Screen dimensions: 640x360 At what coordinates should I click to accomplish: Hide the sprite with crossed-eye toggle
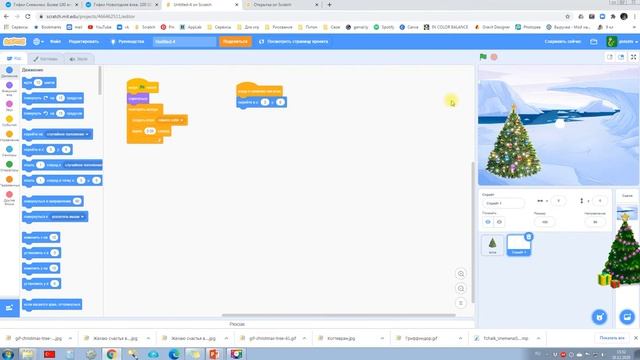point(499,222)
